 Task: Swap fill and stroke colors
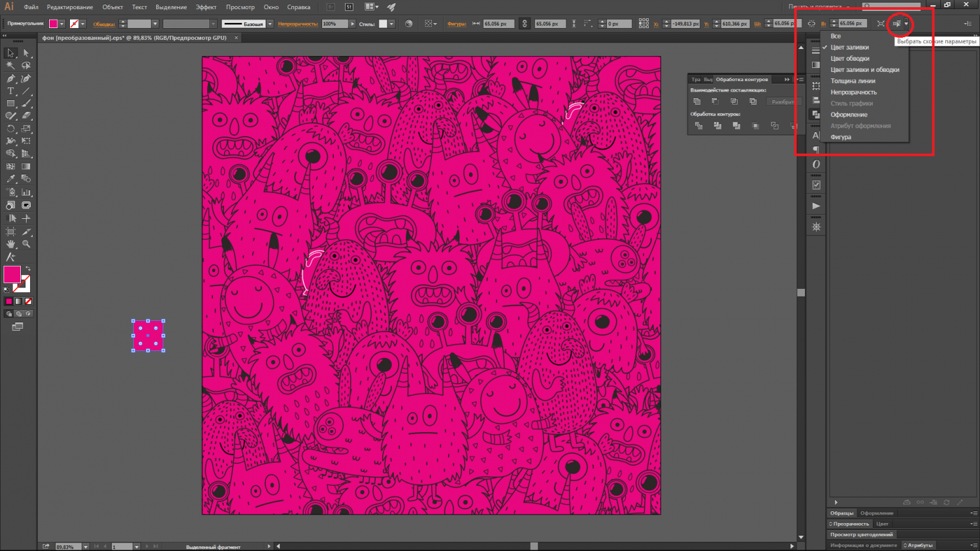28,269
